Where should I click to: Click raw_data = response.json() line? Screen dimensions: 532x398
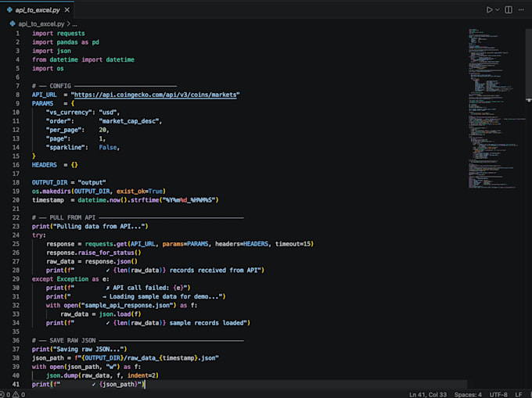[x=92, y=261]
